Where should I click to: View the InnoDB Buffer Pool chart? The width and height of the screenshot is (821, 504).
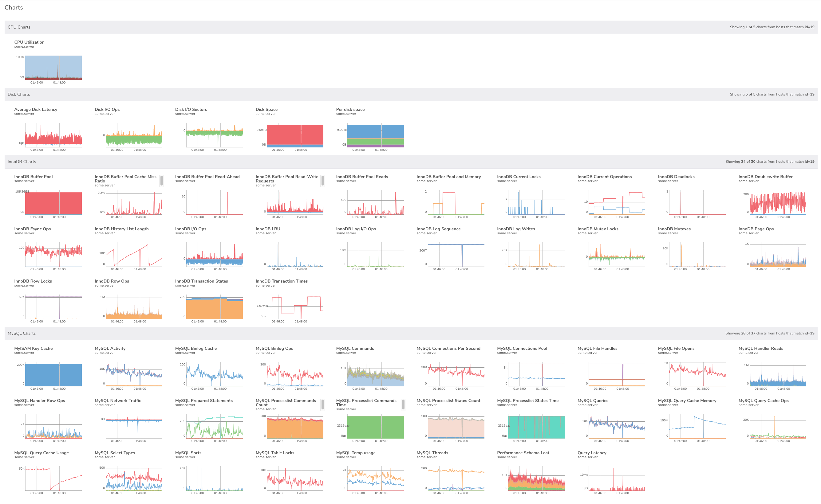[33, 177]
